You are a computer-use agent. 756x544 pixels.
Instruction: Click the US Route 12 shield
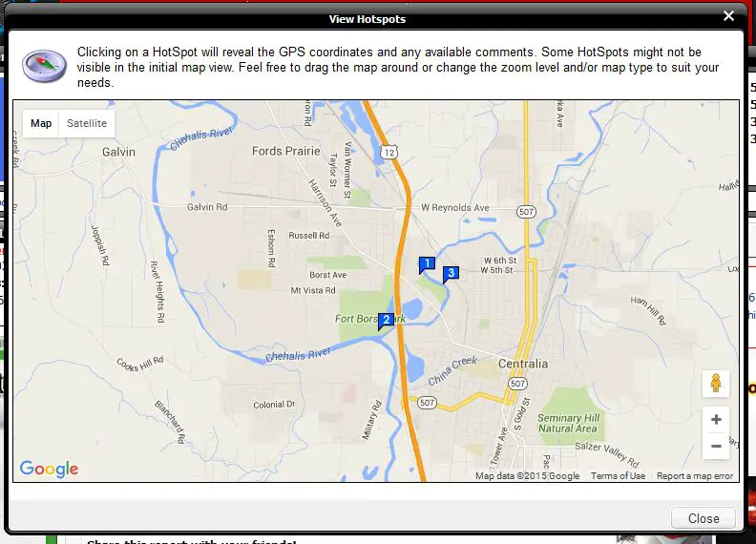pos(389,151)
